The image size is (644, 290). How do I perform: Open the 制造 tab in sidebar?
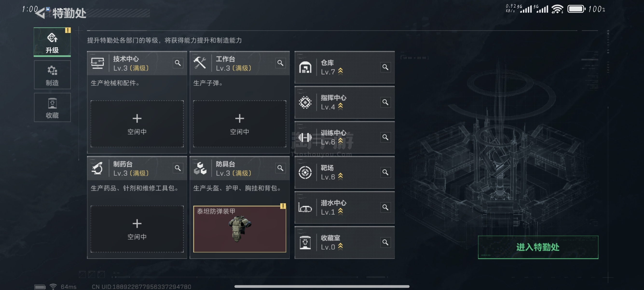[x=52, y=75]
